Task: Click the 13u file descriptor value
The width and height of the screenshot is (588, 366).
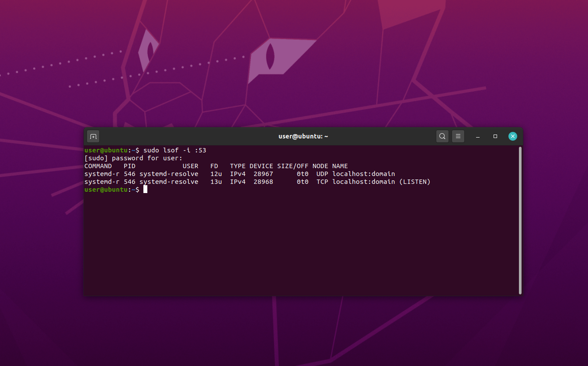Action: (216, 182)
